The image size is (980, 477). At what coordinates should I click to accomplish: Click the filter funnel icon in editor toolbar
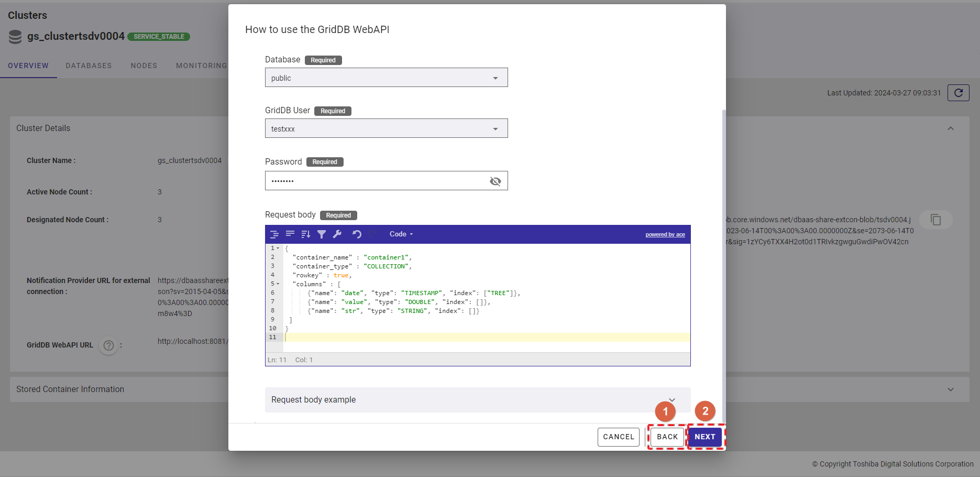[x=322, y=234]
